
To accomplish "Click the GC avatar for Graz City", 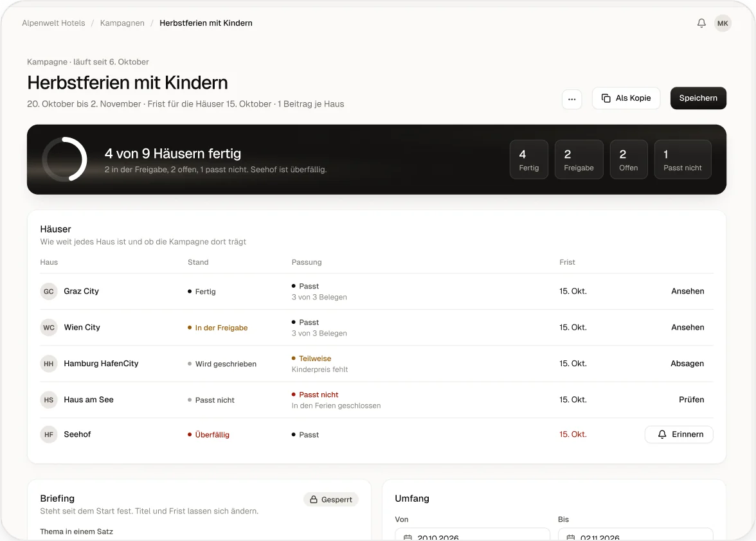I will click(x=49, y=292).
